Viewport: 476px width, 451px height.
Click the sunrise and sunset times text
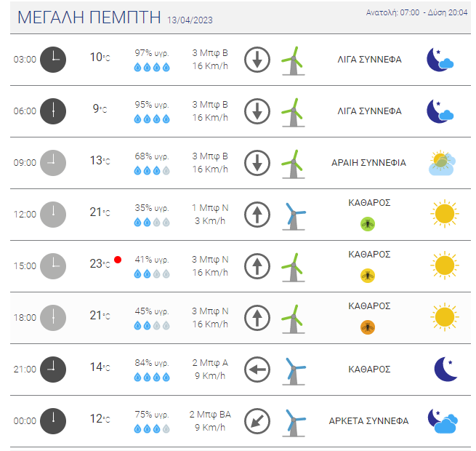[417, 12]
